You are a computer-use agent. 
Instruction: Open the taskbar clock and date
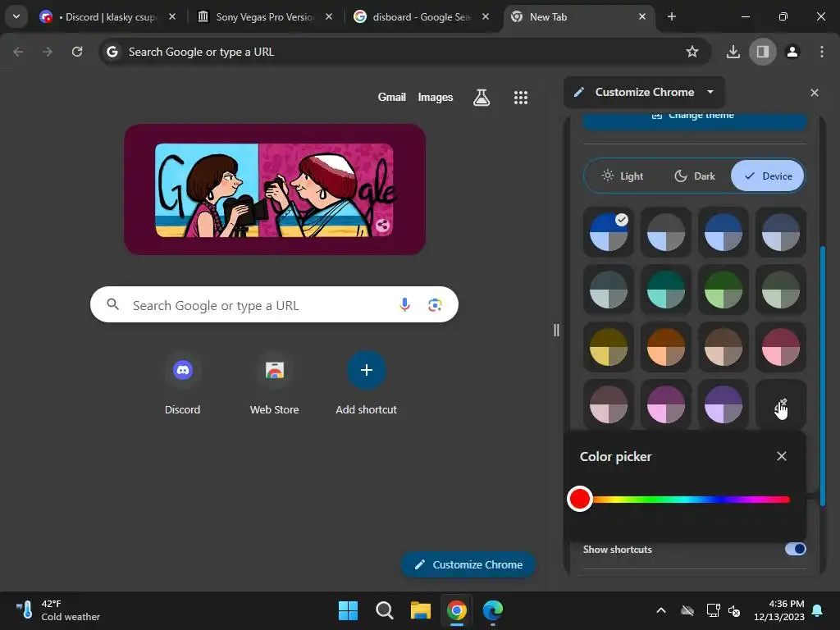click(x=778, y=610)
